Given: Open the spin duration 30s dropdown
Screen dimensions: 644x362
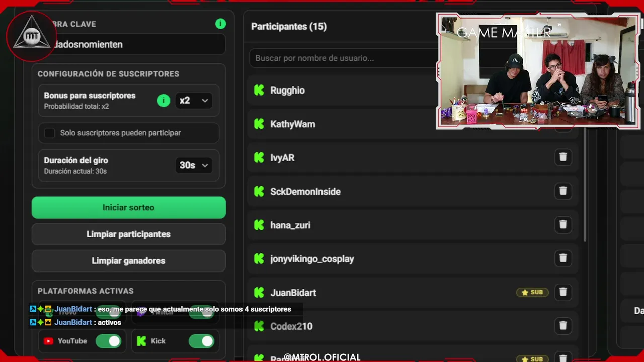Looking at the screenshot, I should point(194,165).
